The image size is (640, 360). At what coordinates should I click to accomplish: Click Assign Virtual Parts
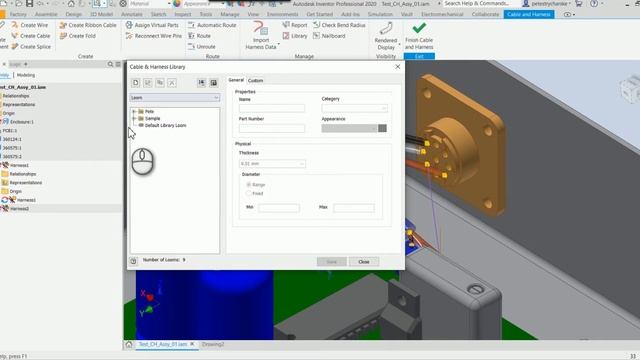[x=152, y=25]
